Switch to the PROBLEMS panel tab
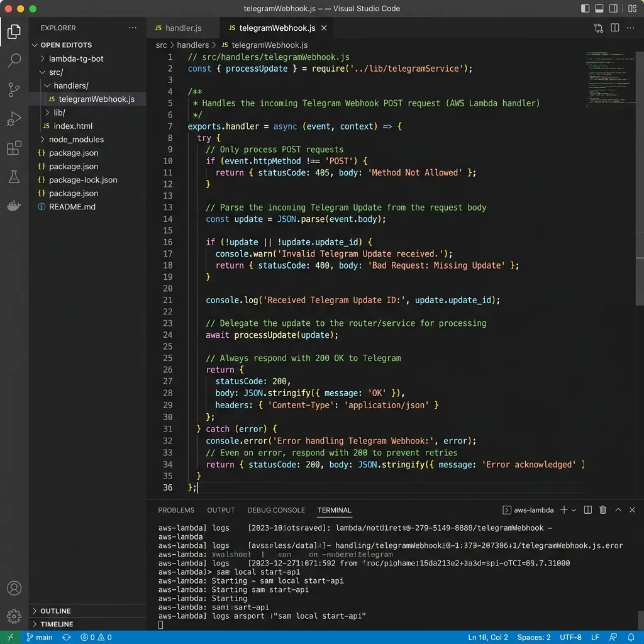The width and height of the screenshot is (644, 644). 176,510
